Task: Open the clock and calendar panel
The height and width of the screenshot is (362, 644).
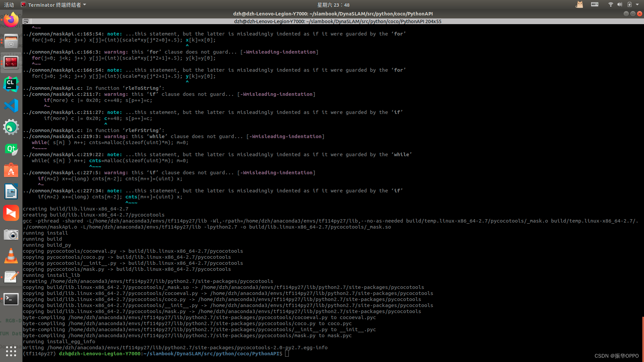Action: [333, 5]
